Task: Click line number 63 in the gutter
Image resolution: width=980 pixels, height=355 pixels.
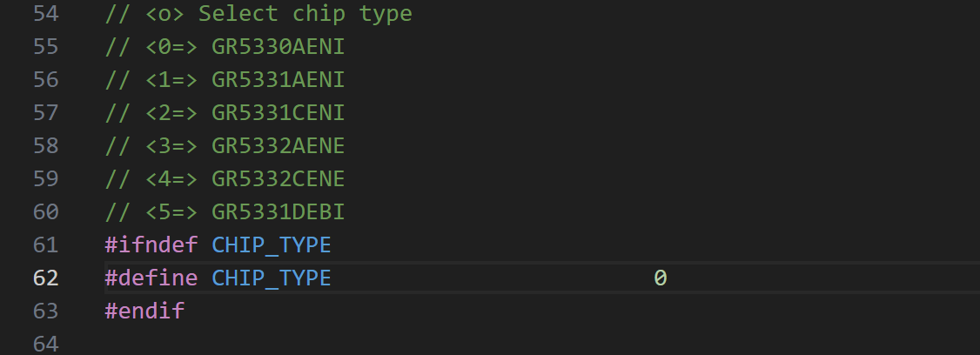Action: (x=45, y=311)
